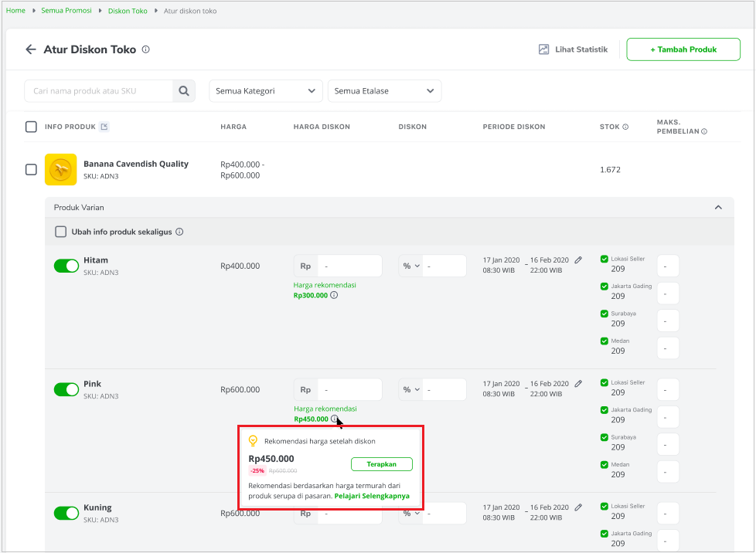
Task: Open the Semua Kategori dropdown
Action: pos(266,91)
